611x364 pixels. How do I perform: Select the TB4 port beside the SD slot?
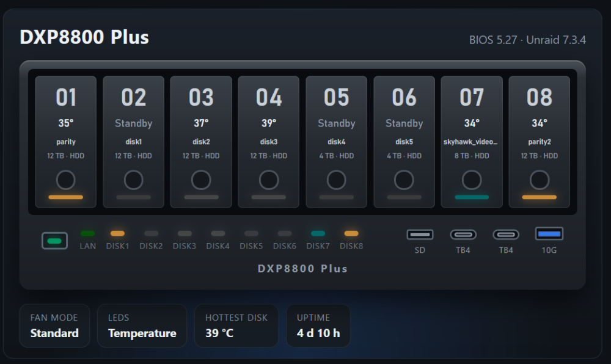[x=463, y=235]
